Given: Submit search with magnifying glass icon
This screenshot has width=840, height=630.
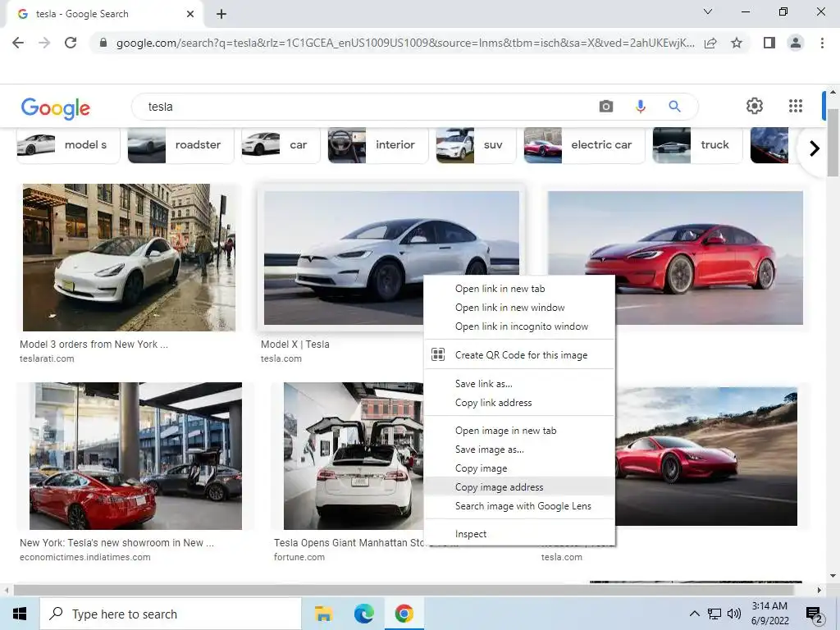Looking at the screenshot, I should (x=674, y=106).
